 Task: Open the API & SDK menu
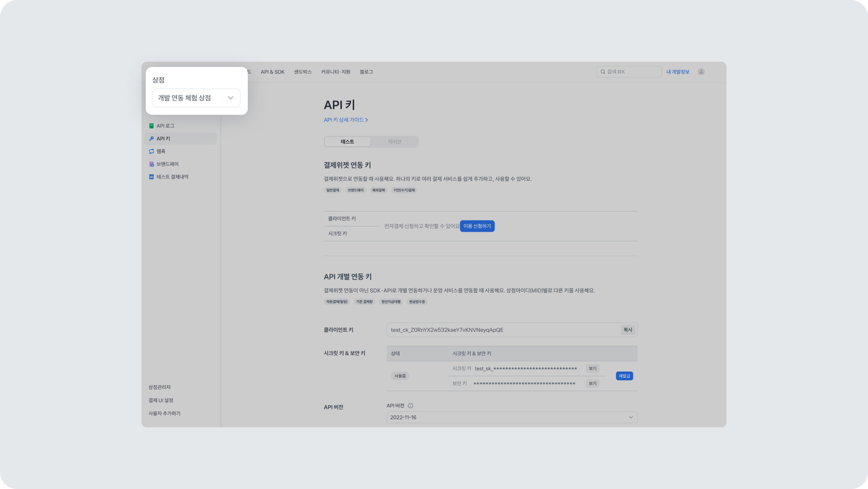(272, 72)
